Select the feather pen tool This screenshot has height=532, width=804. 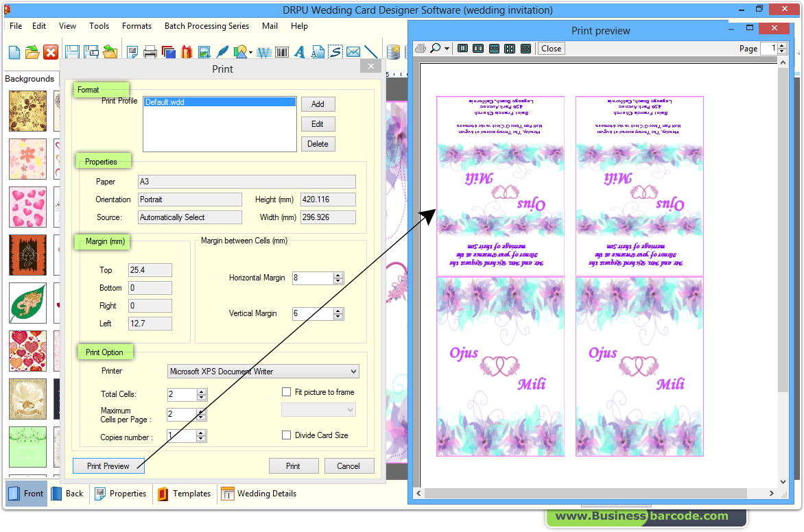(222, 51)
